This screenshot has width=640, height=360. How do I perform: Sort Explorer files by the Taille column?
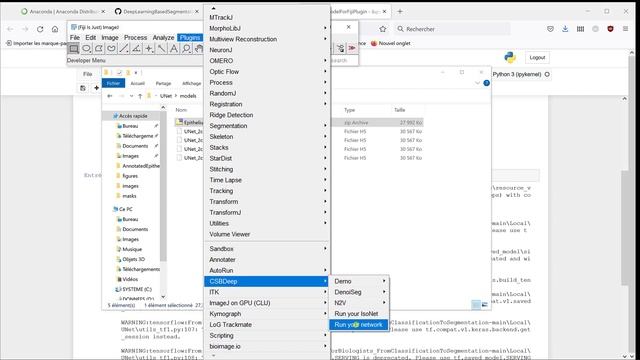(400, 110)
